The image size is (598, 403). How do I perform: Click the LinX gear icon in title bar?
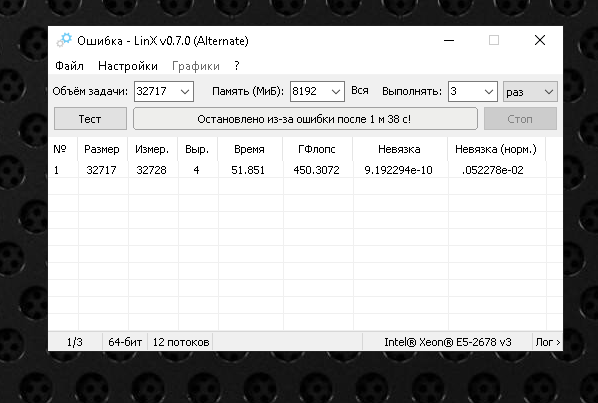(x=64, y=40)
